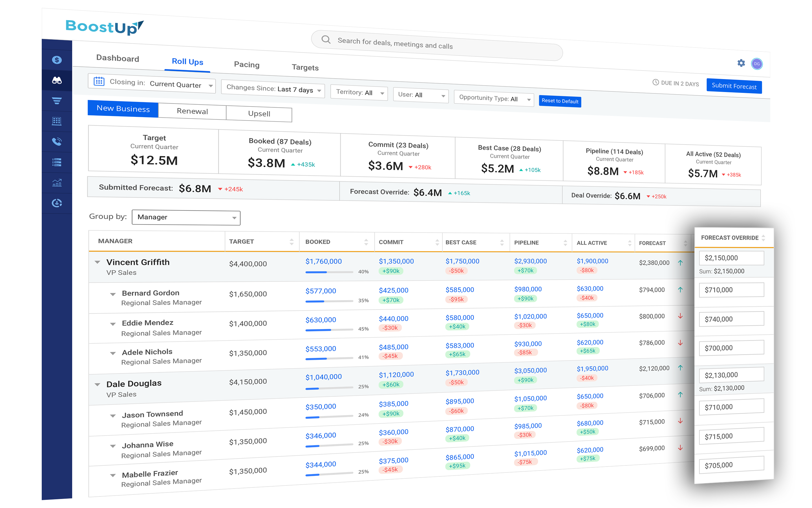The image size is (812, 508).
Task: Open the list view sidebar icon
Action: pyautogui.click(x=57, y=162)
